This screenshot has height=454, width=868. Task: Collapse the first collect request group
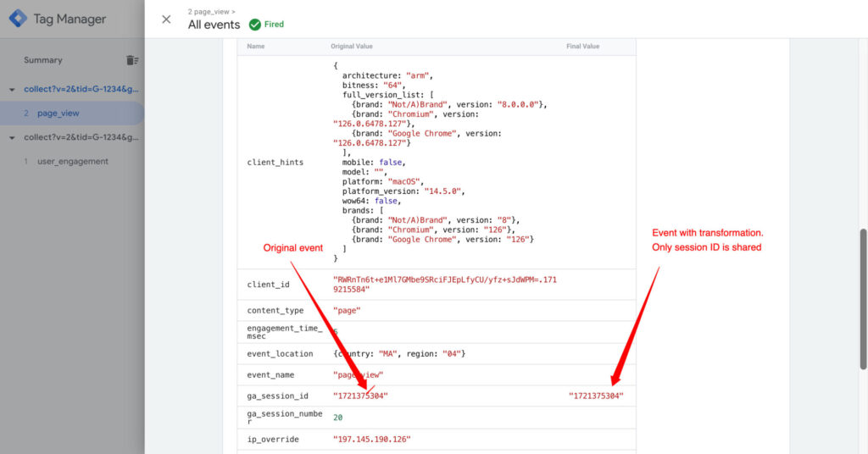click(12, 89)
